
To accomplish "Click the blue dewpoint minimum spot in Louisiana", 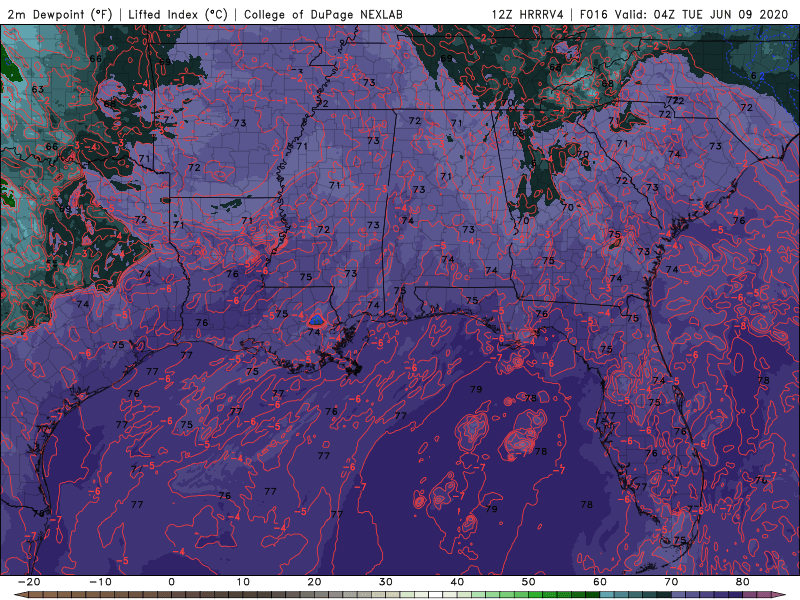I will point(316,320).
